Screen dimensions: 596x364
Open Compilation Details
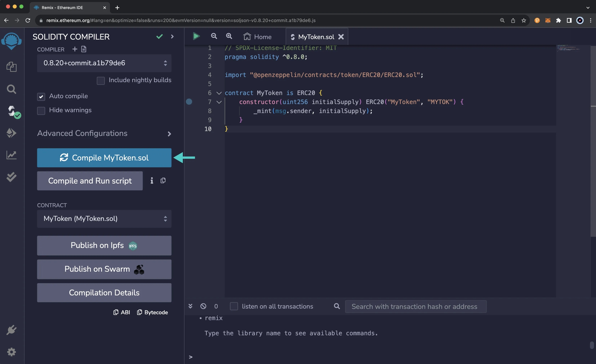[104, 293]
